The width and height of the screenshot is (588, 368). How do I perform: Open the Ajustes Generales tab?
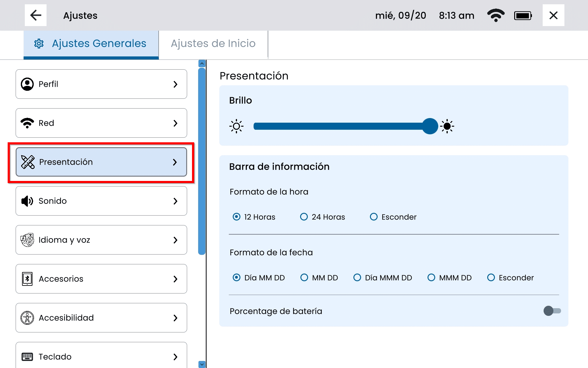tap(91, 44)
